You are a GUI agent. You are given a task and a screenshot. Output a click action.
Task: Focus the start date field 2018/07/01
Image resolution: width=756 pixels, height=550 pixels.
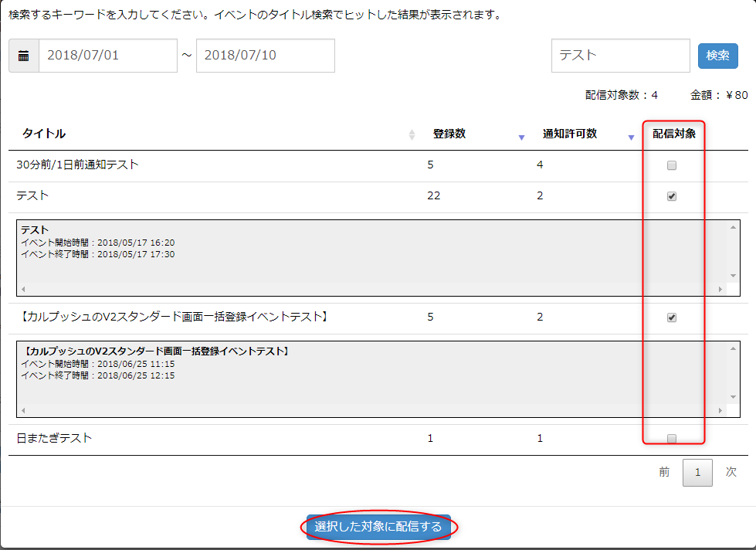(108, 56)
